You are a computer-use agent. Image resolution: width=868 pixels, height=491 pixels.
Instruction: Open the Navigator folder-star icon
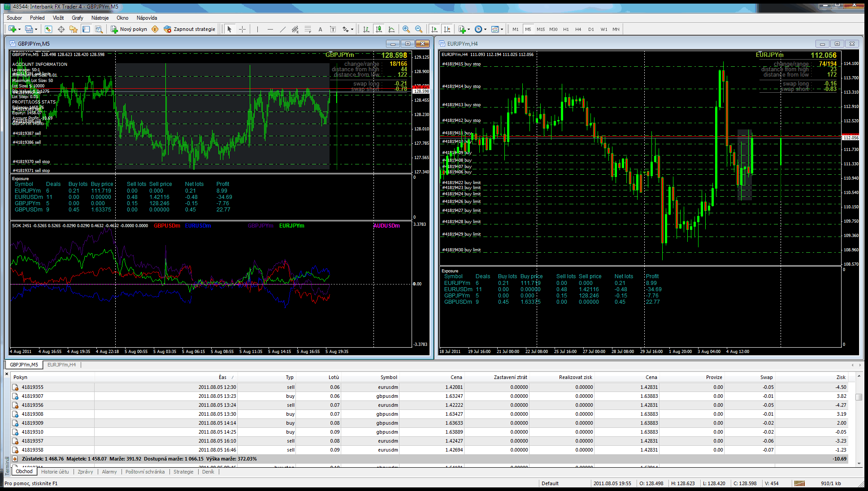point(74,29)
